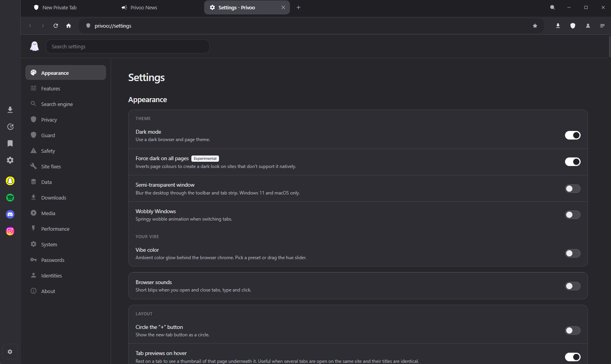Go forward using the forward arrow

pos(43,26)
